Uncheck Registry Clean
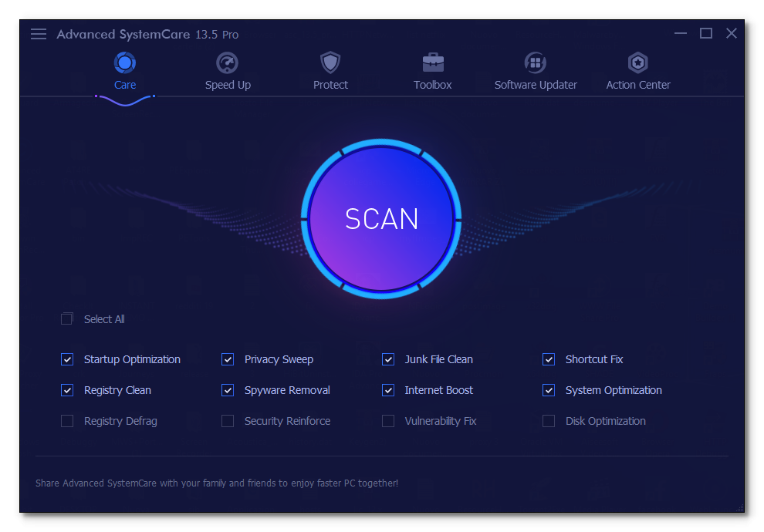This screenshot has height=532, width=764. [66, 390]
